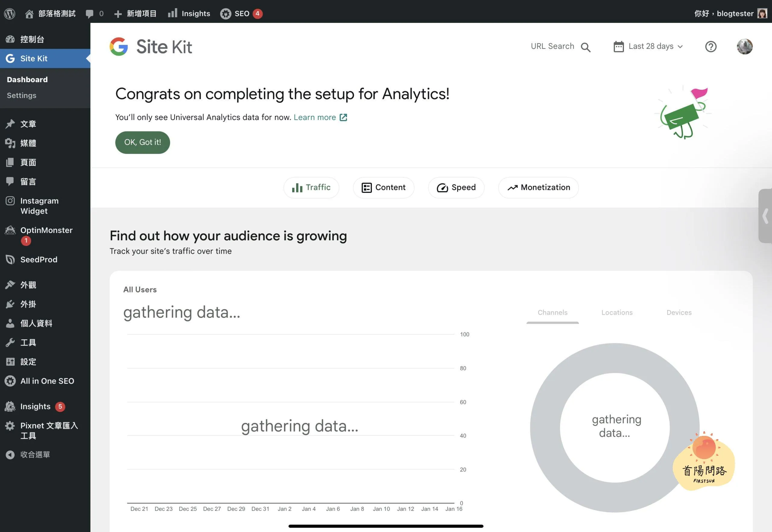The width and height of the screenshot is (772, 532).
Task: Follow the Learn more link
Action: tap(315, 117)
